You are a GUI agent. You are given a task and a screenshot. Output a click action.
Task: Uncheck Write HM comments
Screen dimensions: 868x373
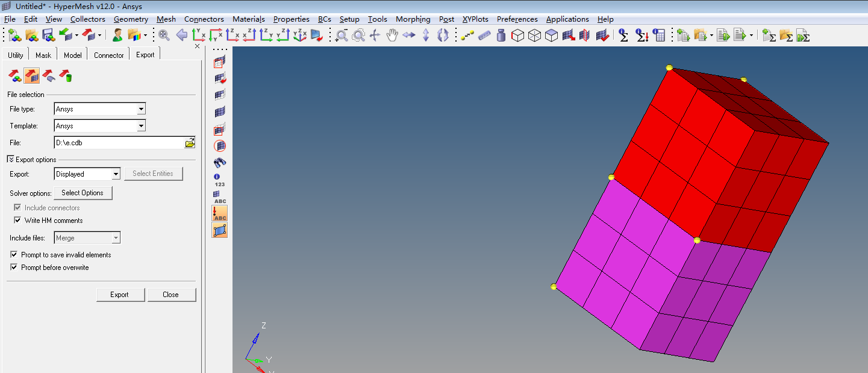point(17,221)
